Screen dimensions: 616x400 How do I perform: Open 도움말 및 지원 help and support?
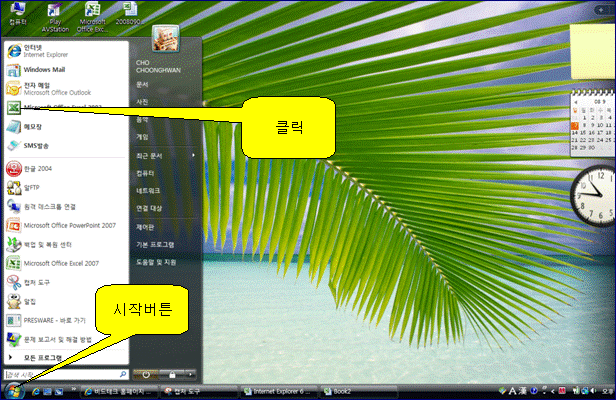coord(156,262)
